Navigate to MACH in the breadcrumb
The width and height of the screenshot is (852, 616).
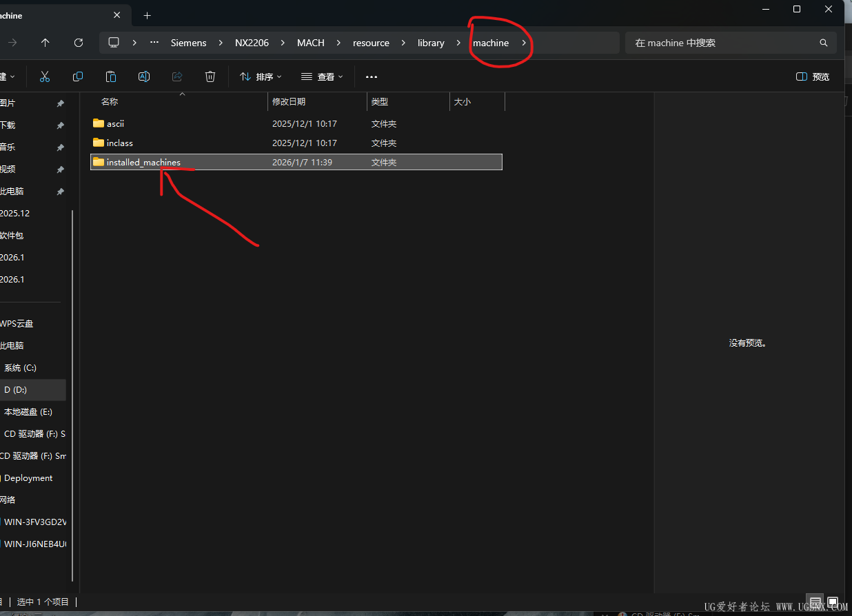coord(311,43)
